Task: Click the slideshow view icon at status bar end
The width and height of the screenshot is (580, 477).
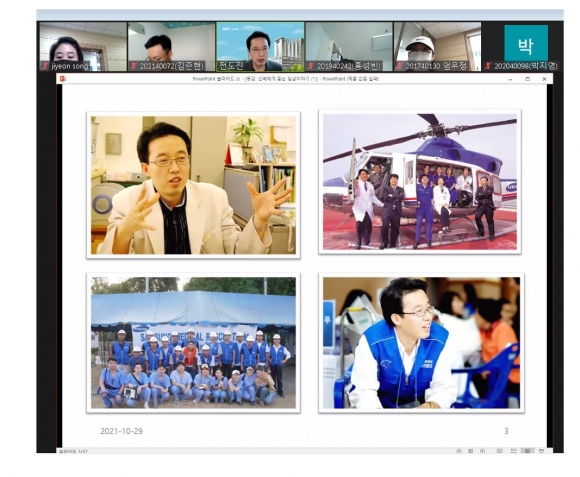Action: tap(542, 451)
